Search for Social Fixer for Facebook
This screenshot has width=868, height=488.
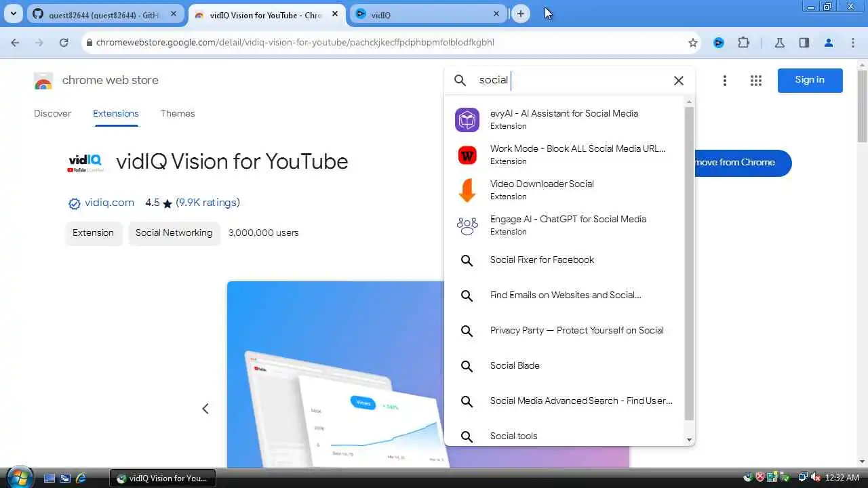(x=564, y=260)
